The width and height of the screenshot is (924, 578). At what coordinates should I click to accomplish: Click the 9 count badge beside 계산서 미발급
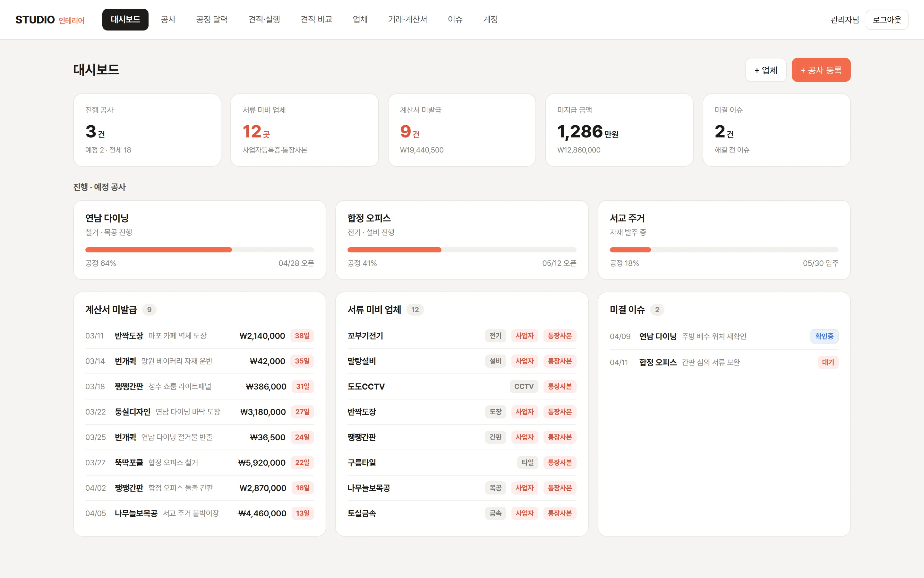pyautogui.click(x=149, y=310)
